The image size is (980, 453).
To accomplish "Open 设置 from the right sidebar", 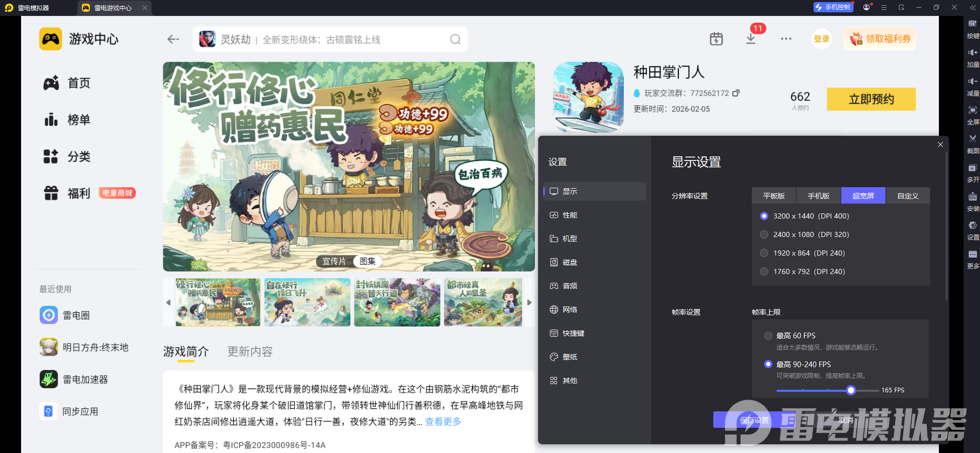I will pos(972,230).
